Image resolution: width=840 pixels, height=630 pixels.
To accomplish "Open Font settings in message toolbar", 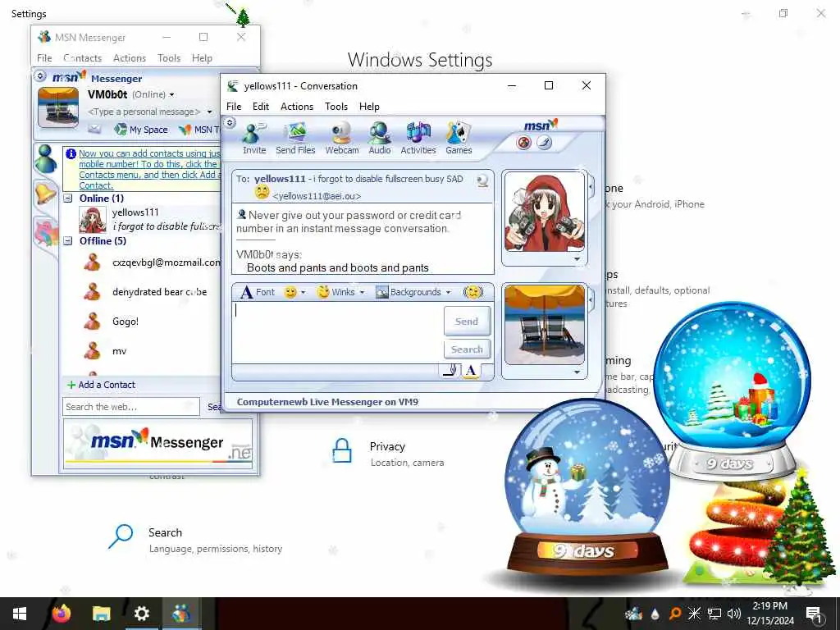I will [x=258, y=292].
